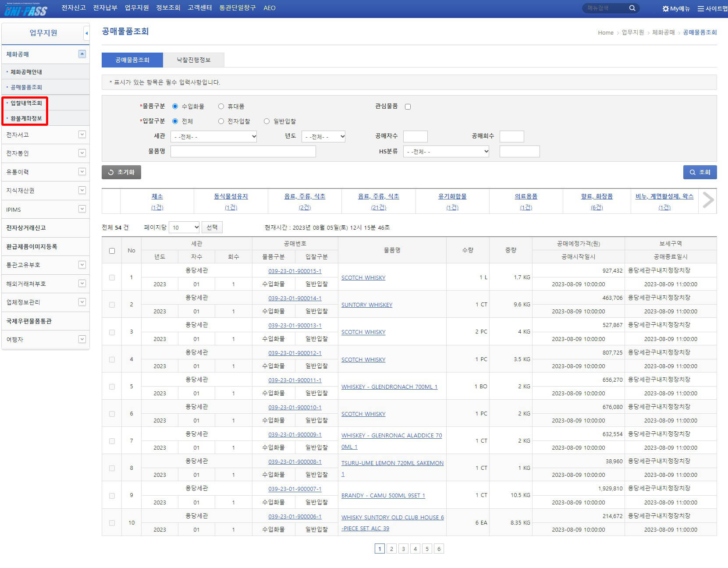Screen dimensions: 728x568
Task: Open 환불계좌정보 sidebar item
Action: click(x=26, y=118)
